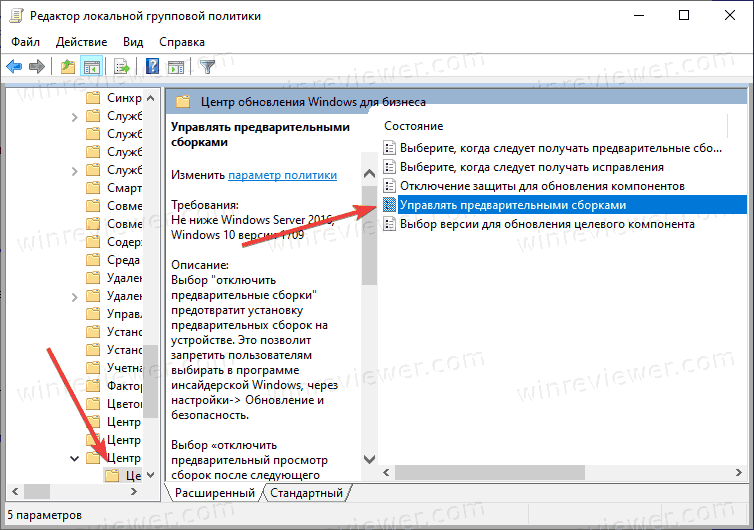
Task: Select Отключение защиты для обновления компонентов
Action: 542,186
